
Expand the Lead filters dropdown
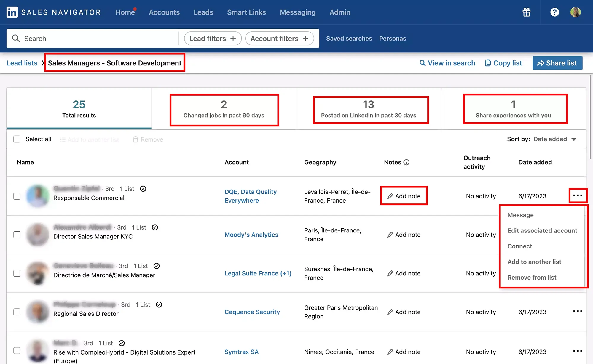(213, 38)
